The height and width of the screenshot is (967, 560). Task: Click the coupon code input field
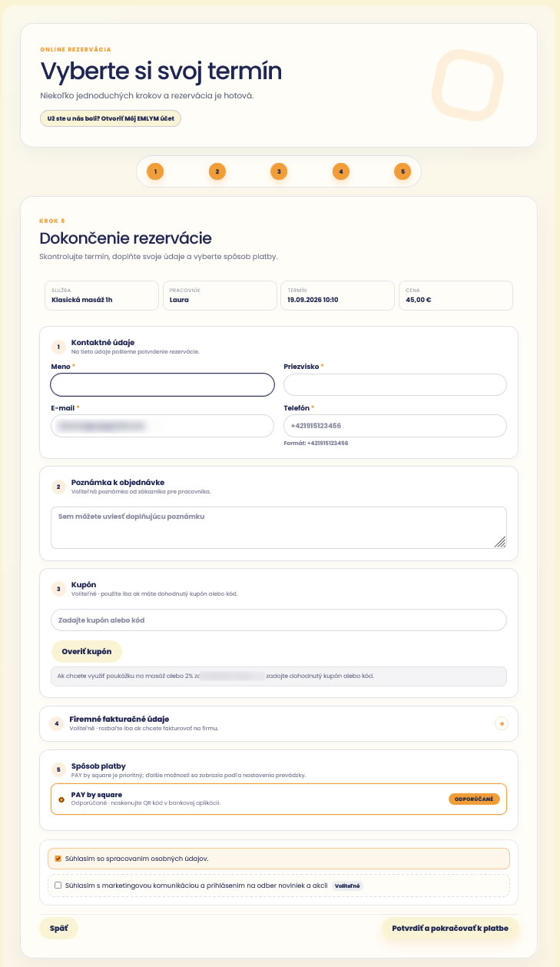(x=279, y=620)
